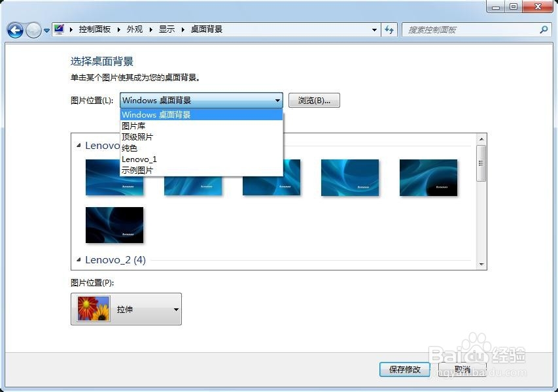Go back with the blue back arrow
The width and height of the screenshot is (558, 392).
click(x=15, y=30)
